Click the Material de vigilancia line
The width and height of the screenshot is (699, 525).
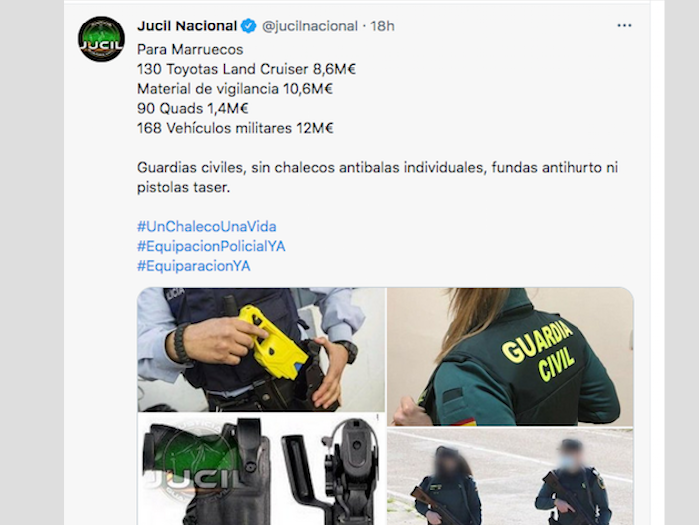(235, 89)
